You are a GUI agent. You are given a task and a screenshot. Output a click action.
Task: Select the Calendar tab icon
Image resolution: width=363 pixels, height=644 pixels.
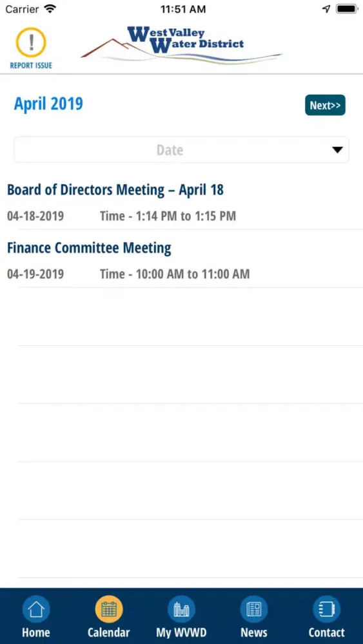coord(109,609)
